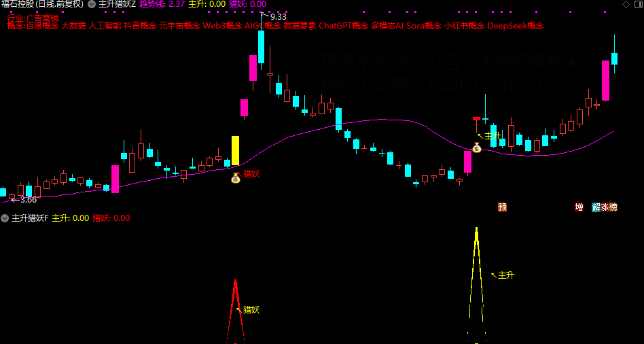
Task: Open the Sora概念 concept tag
Action: click(424, 26)
